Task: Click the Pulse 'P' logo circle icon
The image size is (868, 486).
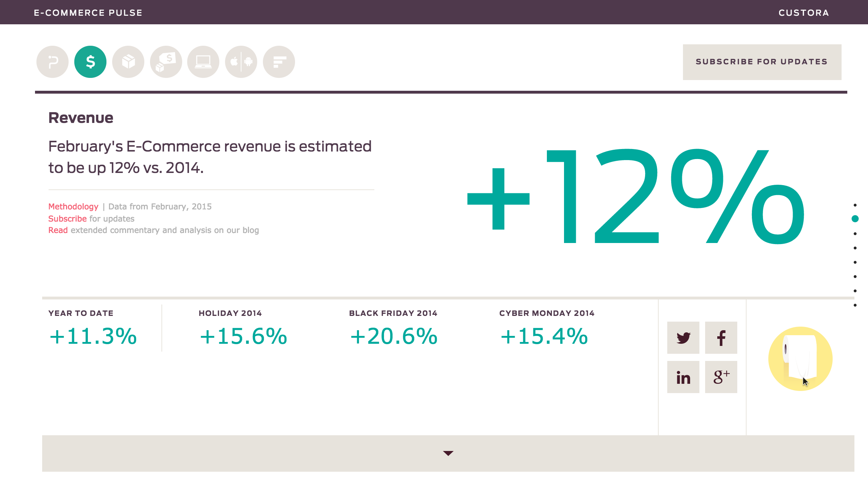Action: tap(53, 62)
